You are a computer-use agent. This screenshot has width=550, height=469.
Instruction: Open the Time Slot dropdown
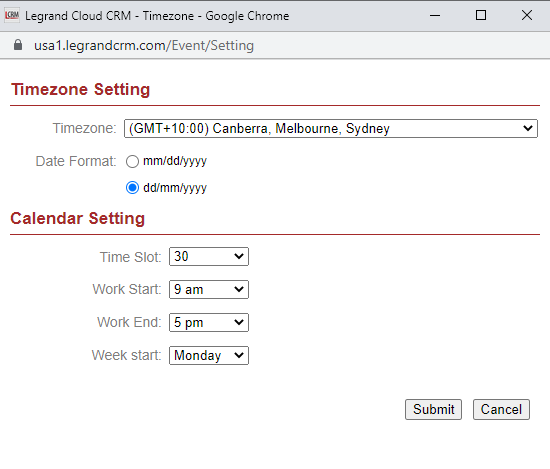coord(209,256)
